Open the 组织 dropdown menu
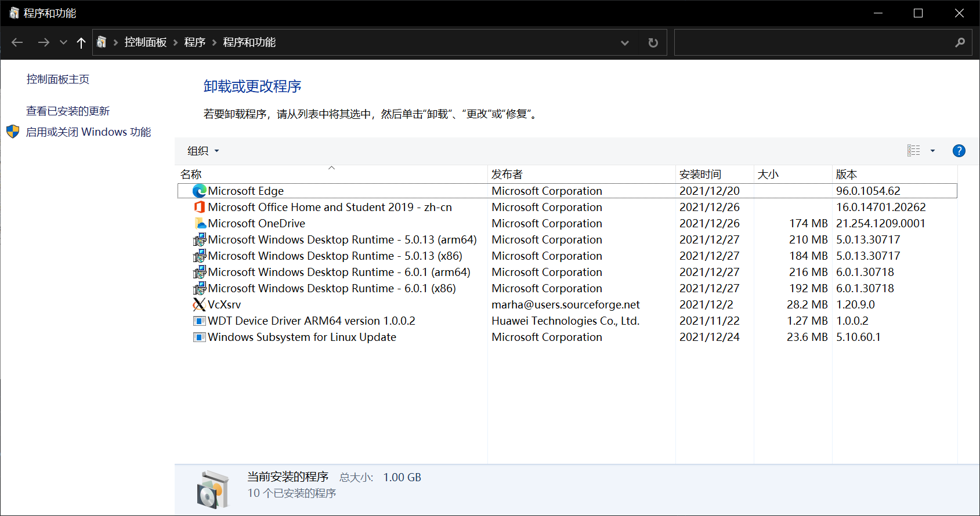Image resolution: width=980 pixels, height=516 pixels. (x=203, y=151)
